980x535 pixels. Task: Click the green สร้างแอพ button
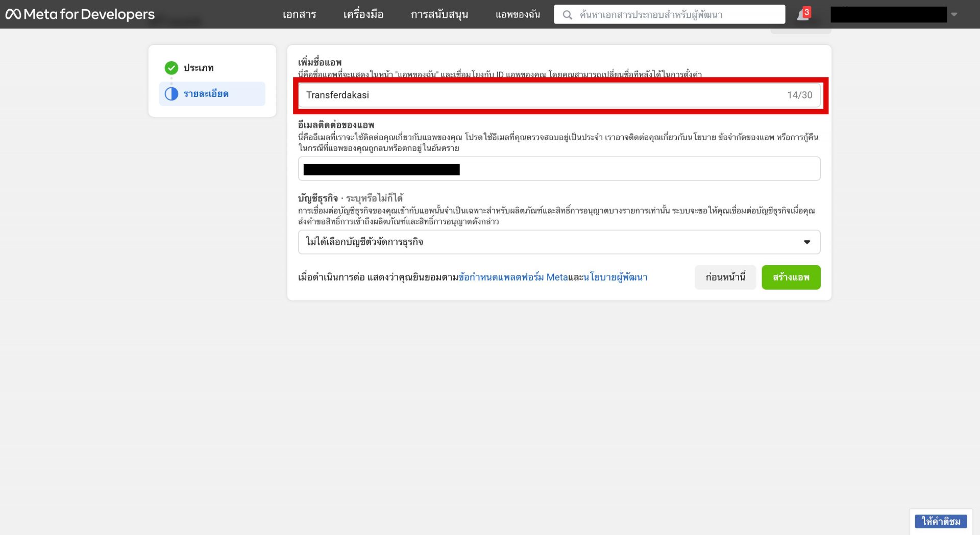(791, 277)
